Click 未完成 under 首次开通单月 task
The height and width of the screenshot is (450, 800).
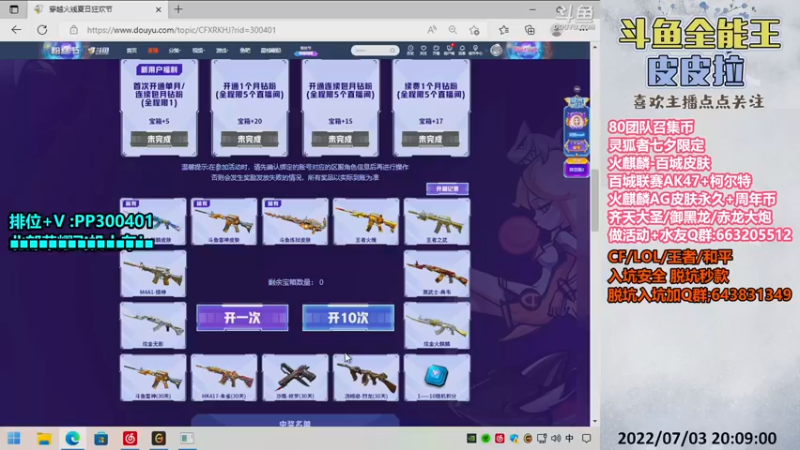159,139
